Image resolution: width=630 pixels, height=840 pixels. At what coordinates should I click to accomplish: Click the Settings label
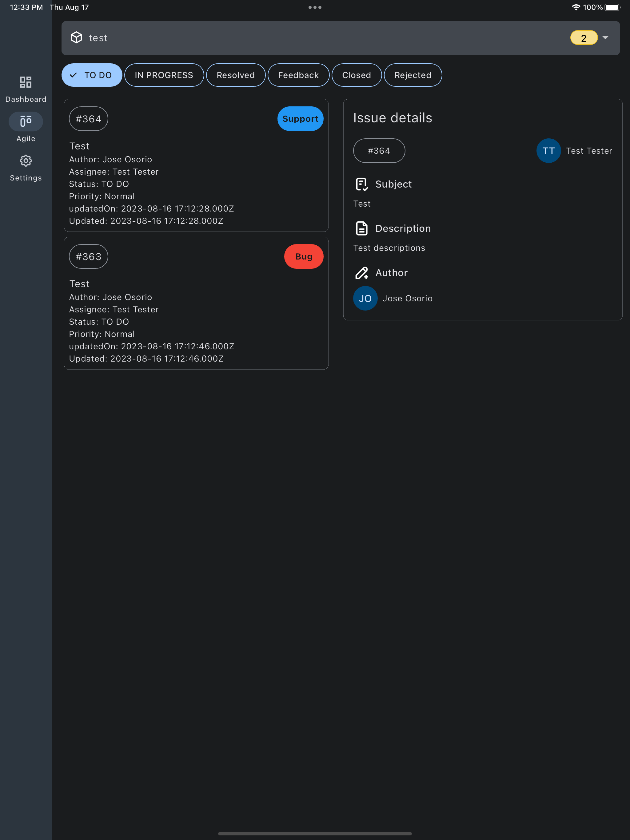26,178
